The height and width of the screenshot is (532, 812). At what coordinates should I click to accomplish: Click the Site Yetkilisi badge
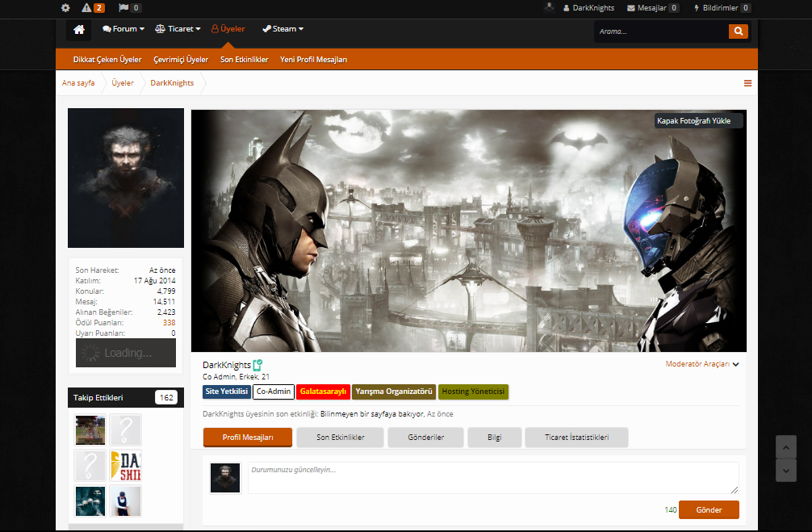click(226, 392)
